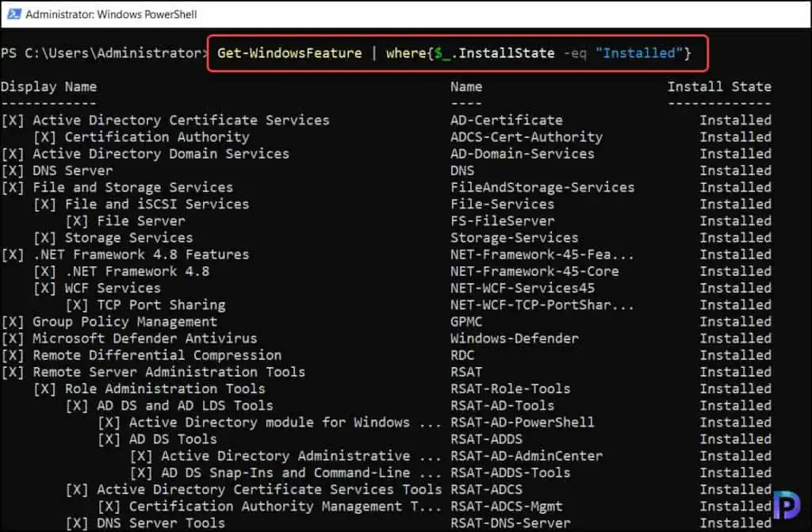Screen dimensions: 812x532
Task: Click the Name column header
Action: tap(466, 86)
